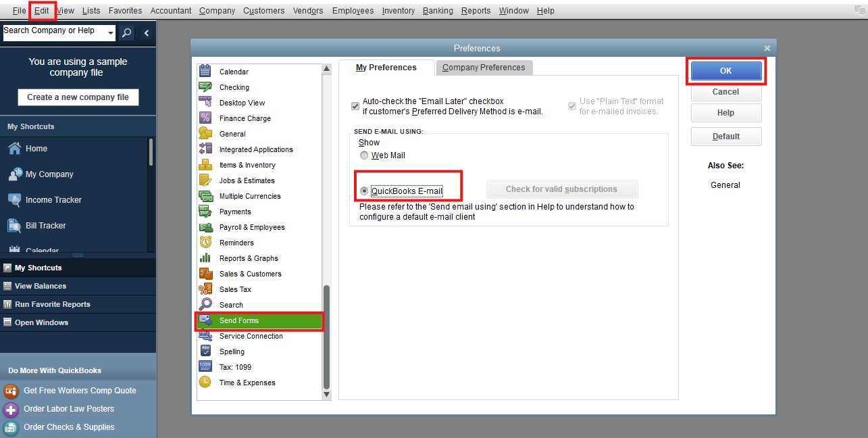Click the Finance Charge percent icon
The image size is (868, 438).
click(x=206, y=118)
